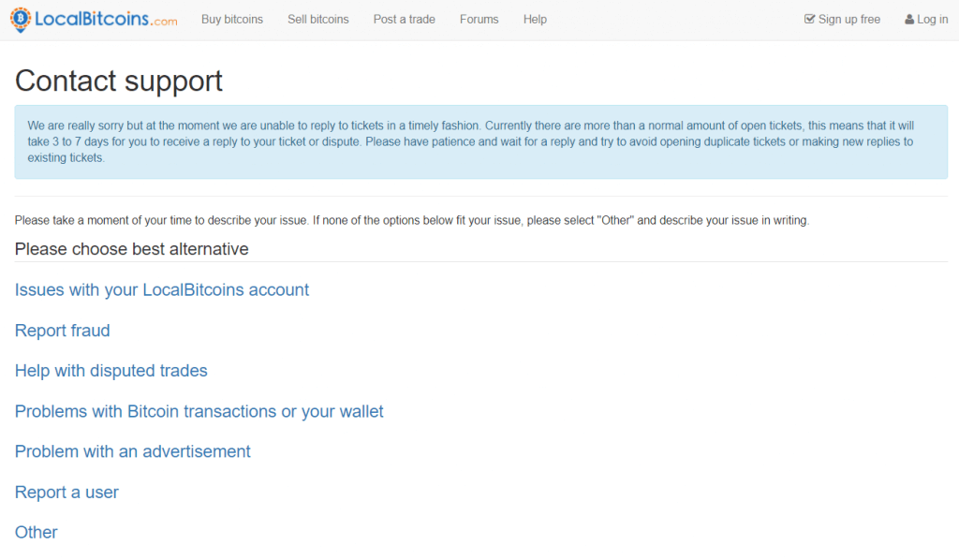Choose the Report fraud option
This screenshot has height=560, width=959.
[63, 331]
